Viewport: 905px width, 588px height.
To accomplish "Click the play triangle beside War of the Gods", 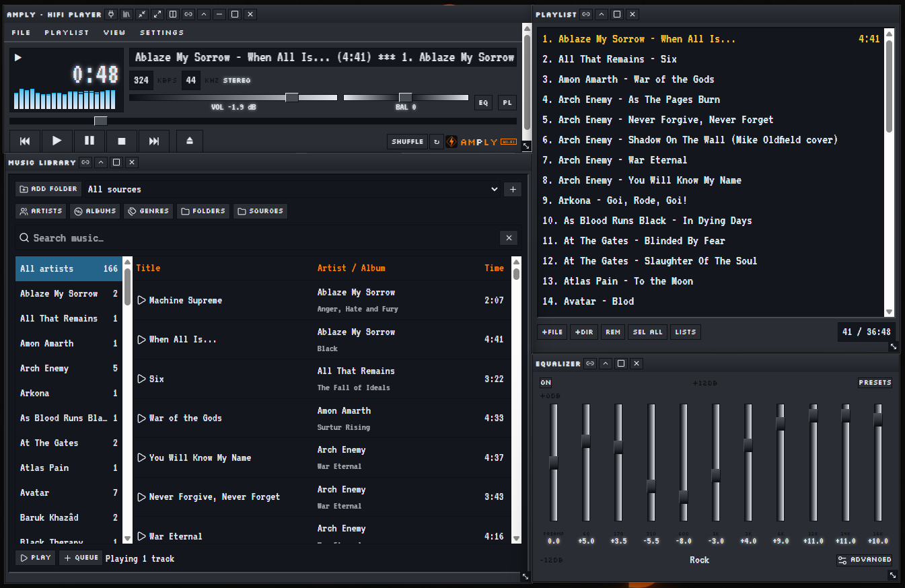I will pyautogui.click(x=141, y=418).
